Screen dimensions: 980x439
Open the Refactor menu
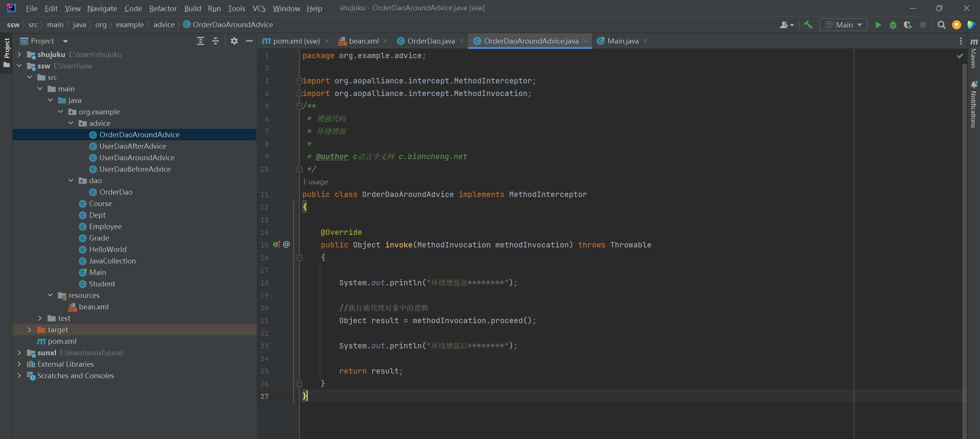(163, 8)
